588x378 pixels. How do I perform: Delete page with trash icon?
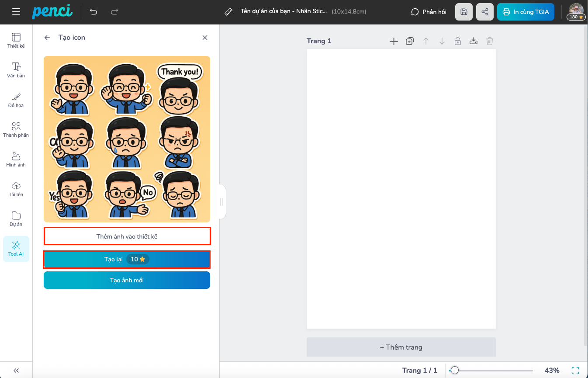tap(490, 41)
